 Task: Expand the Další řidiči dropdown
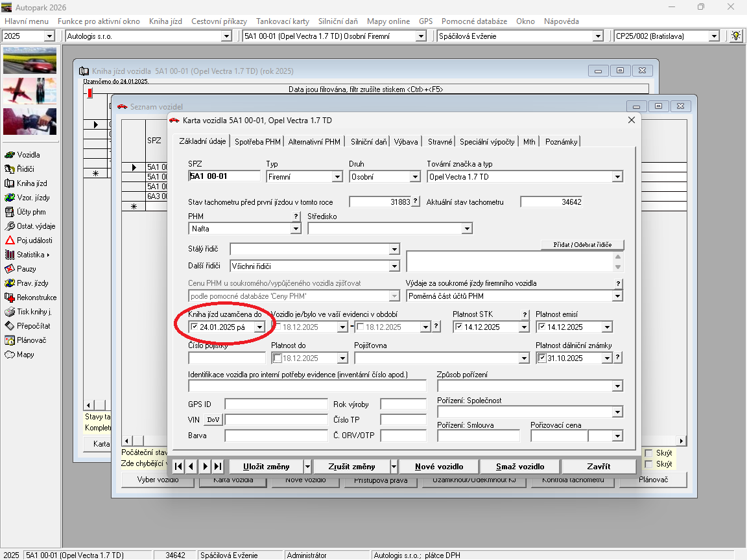point(394,266)
